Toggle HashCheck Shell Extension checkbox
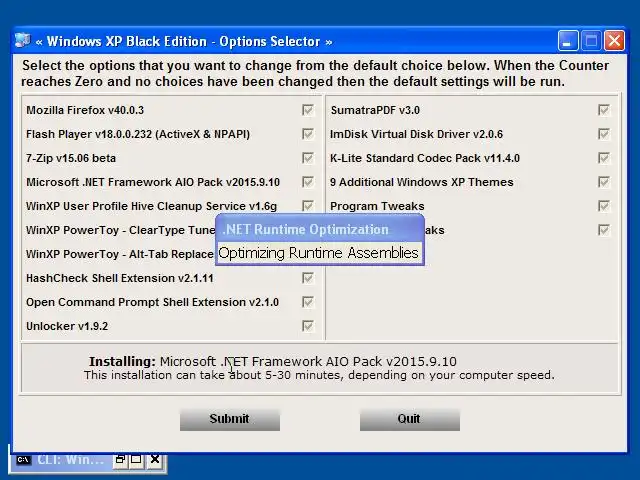The image size is (640, 480). click(x=308, y=278)
